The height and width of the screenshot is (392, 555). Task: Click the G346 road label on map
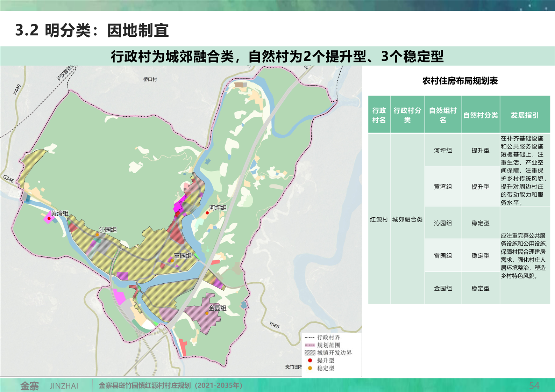click(9, 179)
